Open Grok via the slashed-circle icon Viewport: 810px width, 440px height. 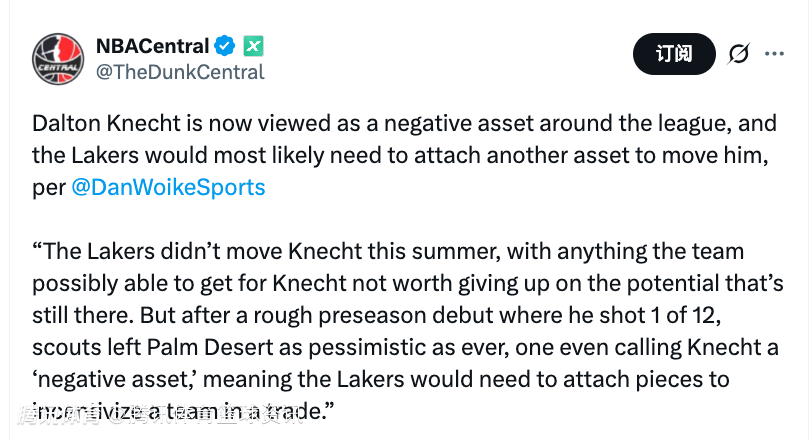[x=739, y=54]
